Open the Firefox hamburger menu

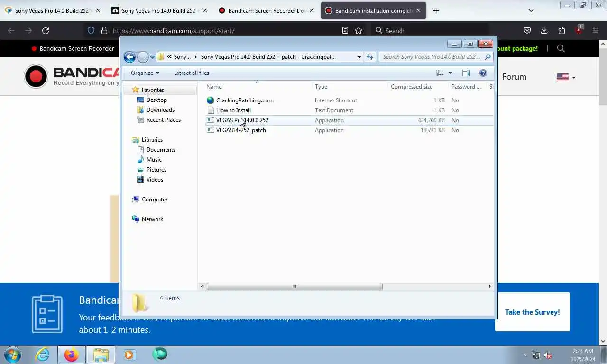(x=596, y=31)
